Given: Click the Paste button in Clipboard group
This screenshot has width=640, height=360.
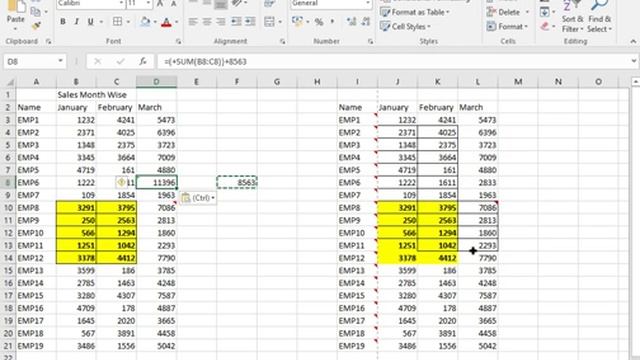Looking at the screenshot, I should 16,12.
